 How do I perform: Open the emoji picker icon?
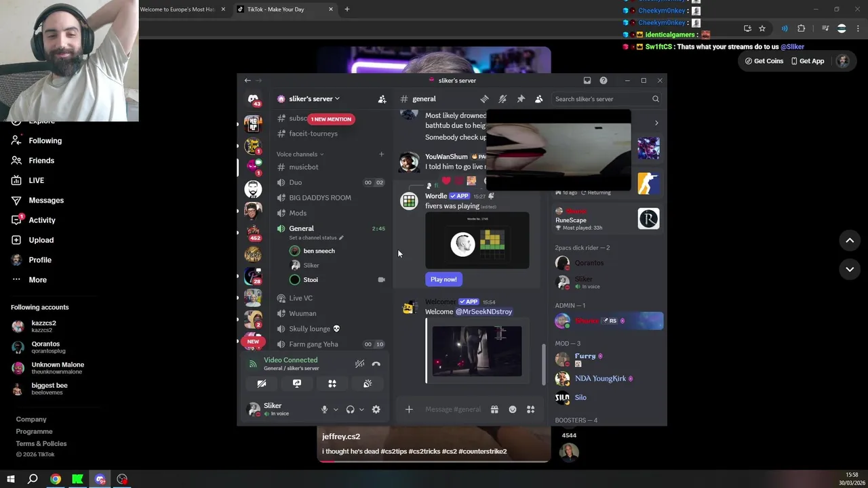513,409
